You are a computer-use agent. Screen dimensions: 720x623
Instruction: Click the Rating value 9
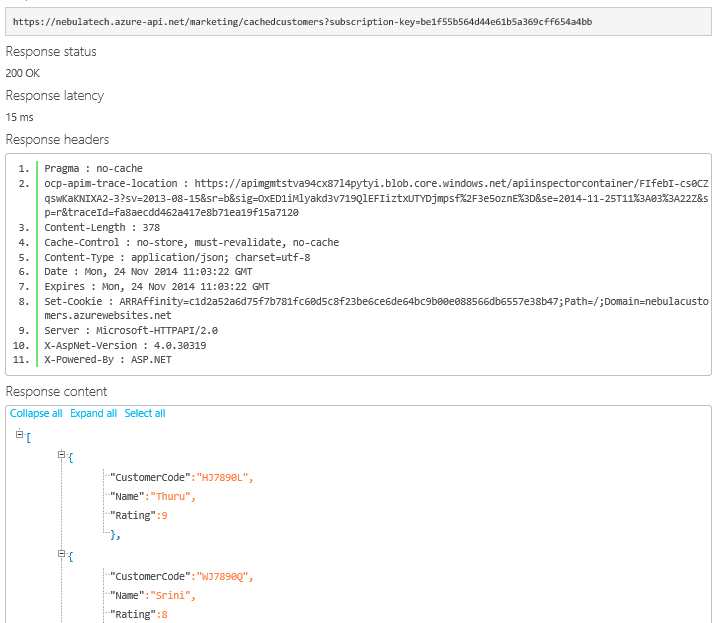(163, 515)
